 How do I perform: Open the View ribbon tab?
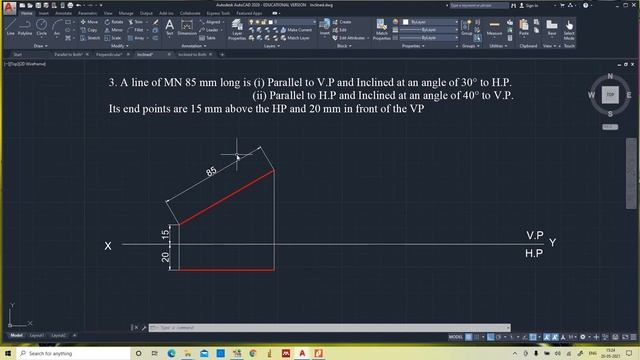(x=108, y=13)
